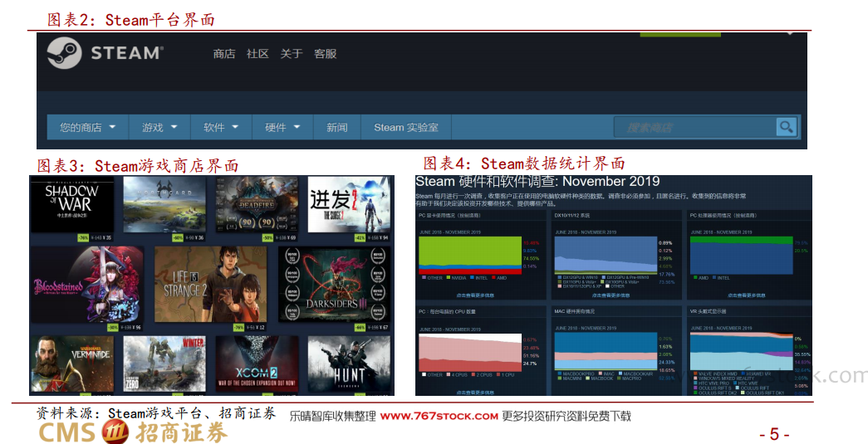This screenshot has height=444, width=868.
Task: Go to the 关于 page
Action: click(x=292, y=54)
